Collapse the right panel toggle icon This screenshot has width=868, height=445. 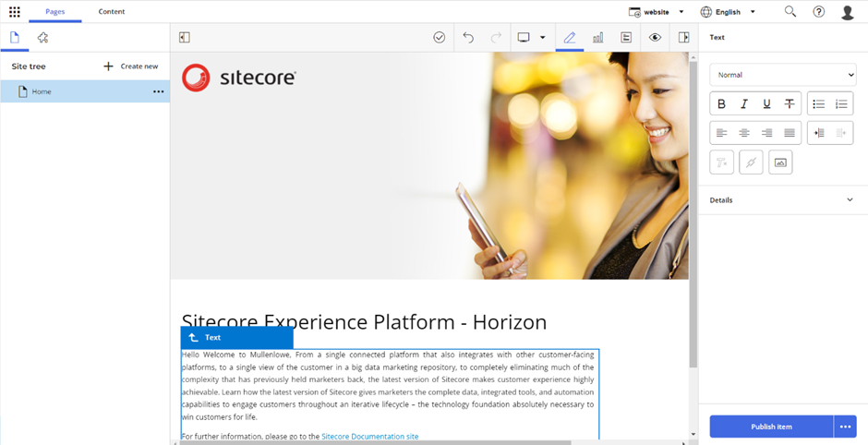click(x=683, y=38)
